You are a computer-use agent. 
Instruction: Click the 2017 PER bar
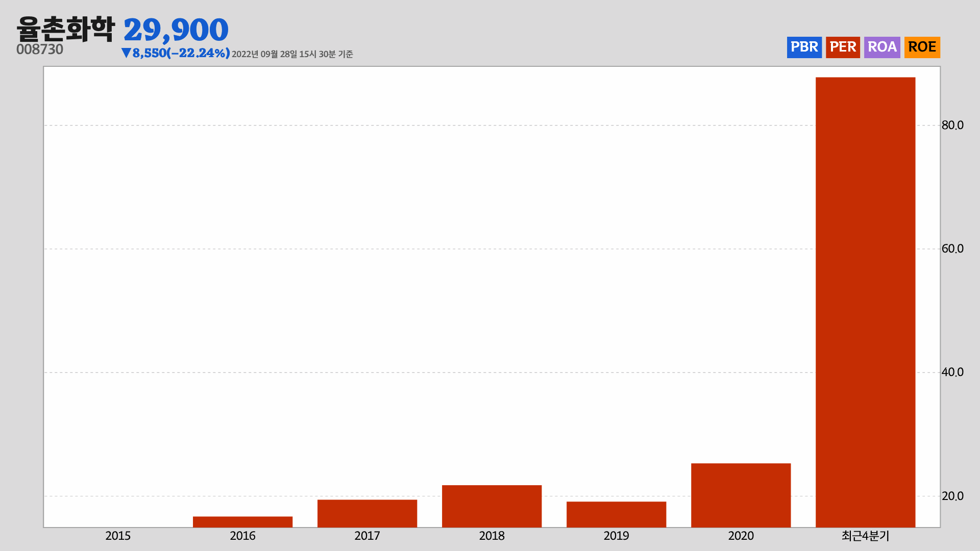367,513
